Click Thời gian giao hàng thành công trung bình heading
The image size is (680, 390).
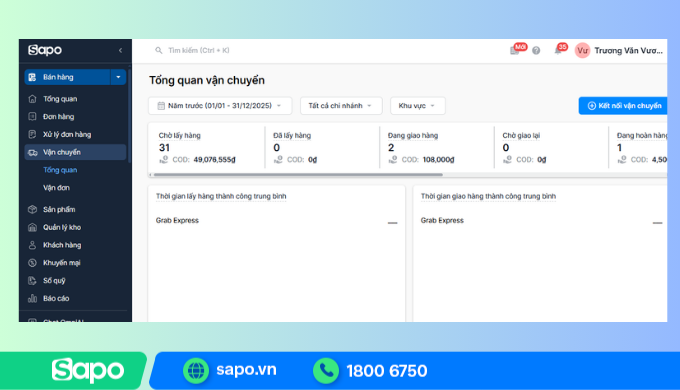pos(488,197)
